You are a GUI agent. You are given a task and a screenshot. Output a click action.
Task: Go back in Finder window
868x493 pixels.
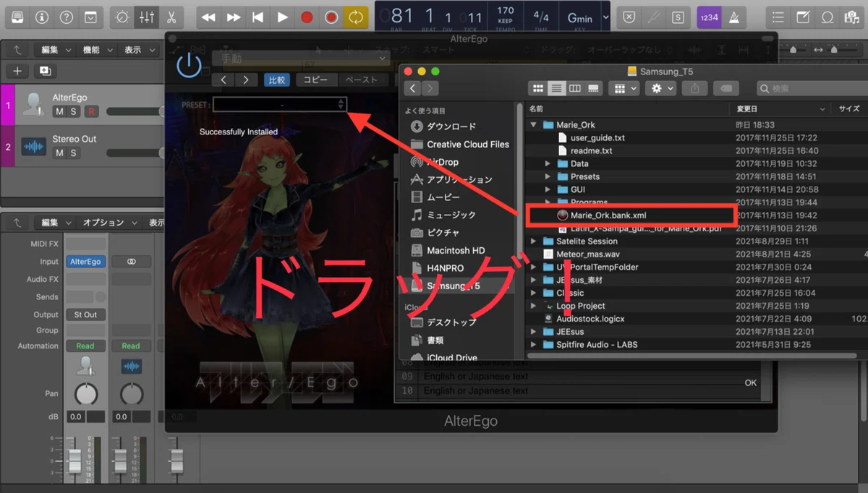pyautogui.click(x=412, y=88)
